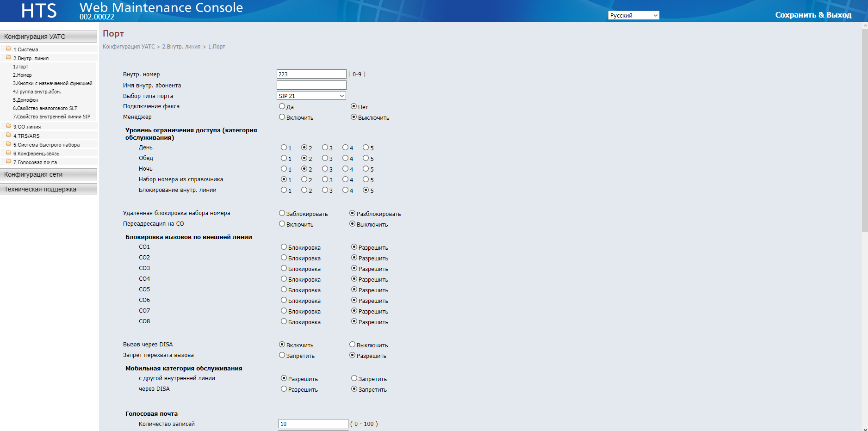Select Выключить for Менеджер
Screen dimensions: 868x431
[x=353, y=117]
